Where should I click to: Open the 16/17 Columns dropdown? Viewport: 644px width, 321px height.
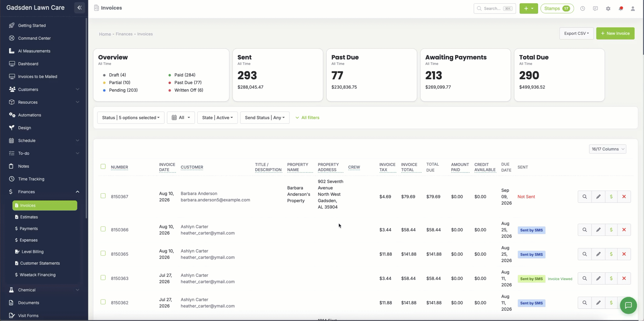coord(607,149)
